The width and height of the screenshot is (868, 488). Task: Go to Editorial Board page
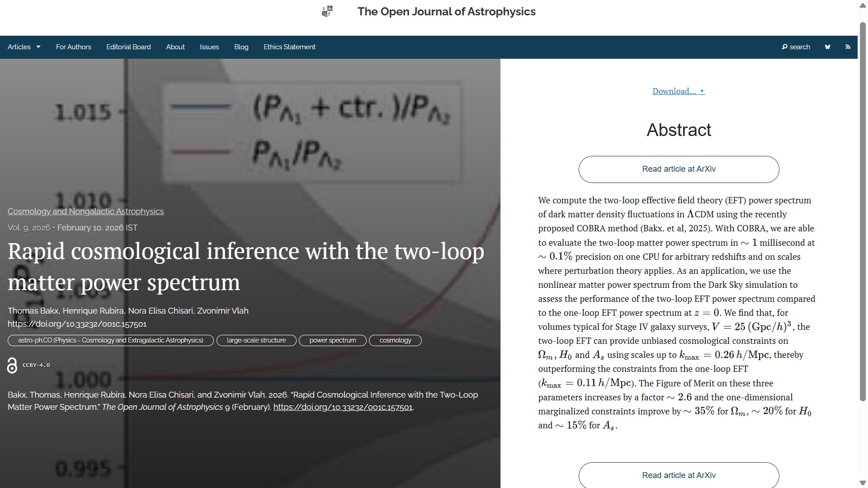[128, 47]
